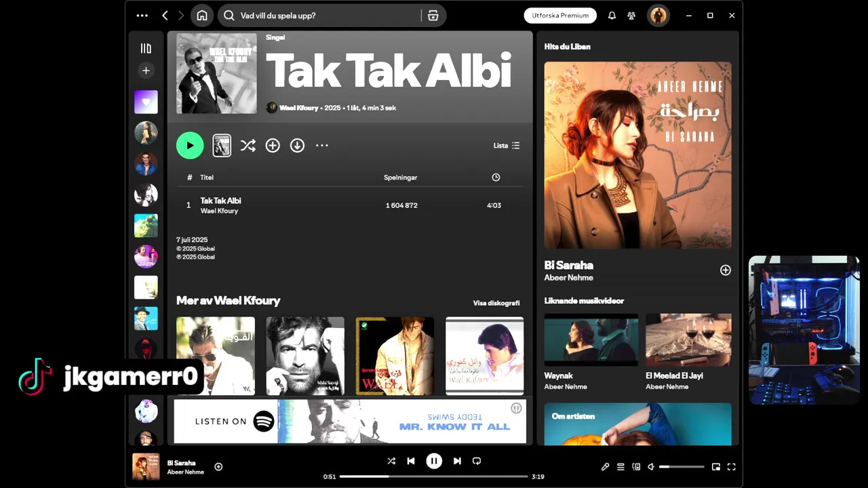Enter full screen mode

pyautogui.click(x=732, y=467)
